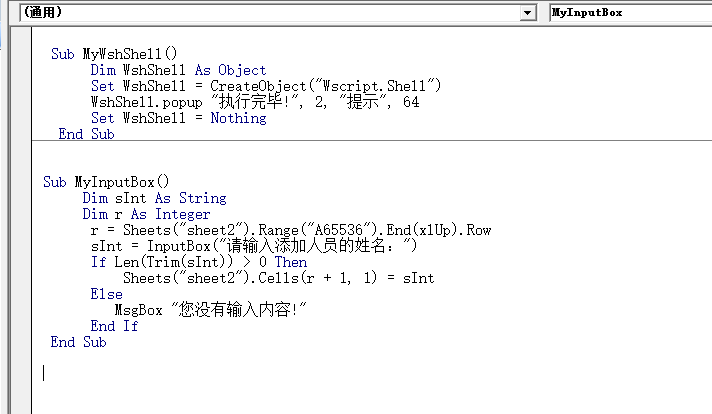Click the CreateObject("Wscript.Shell") line
The image size is (712, 414).
tap(266, 86)
